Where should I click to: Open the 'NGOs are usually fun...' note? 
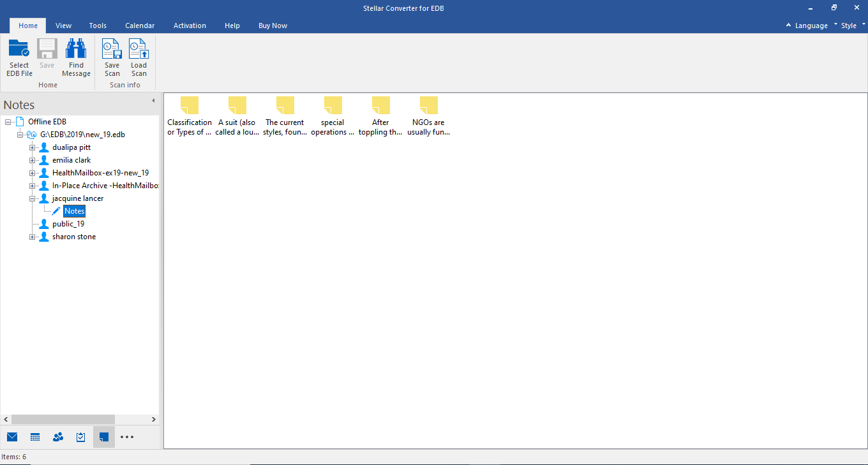click(x=428, y=116)
